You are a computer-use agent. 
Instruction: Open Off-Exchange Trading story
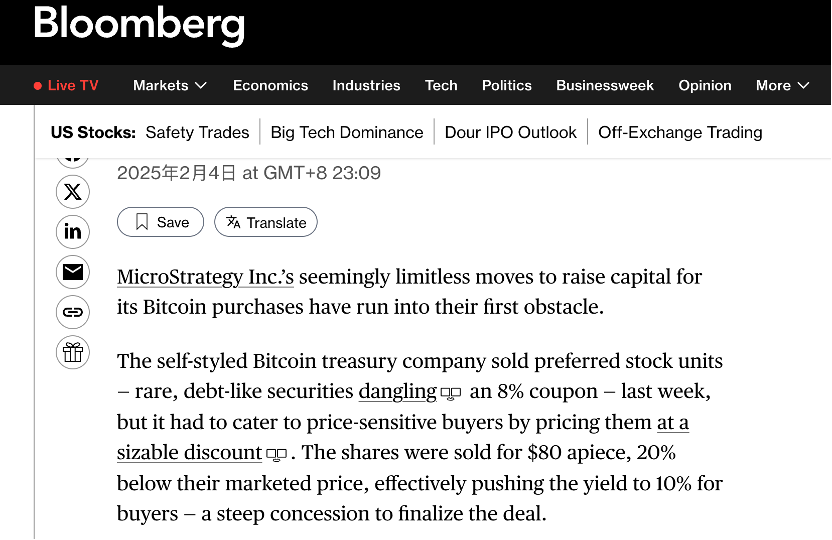pyautogui.click(x=680, y=132)
